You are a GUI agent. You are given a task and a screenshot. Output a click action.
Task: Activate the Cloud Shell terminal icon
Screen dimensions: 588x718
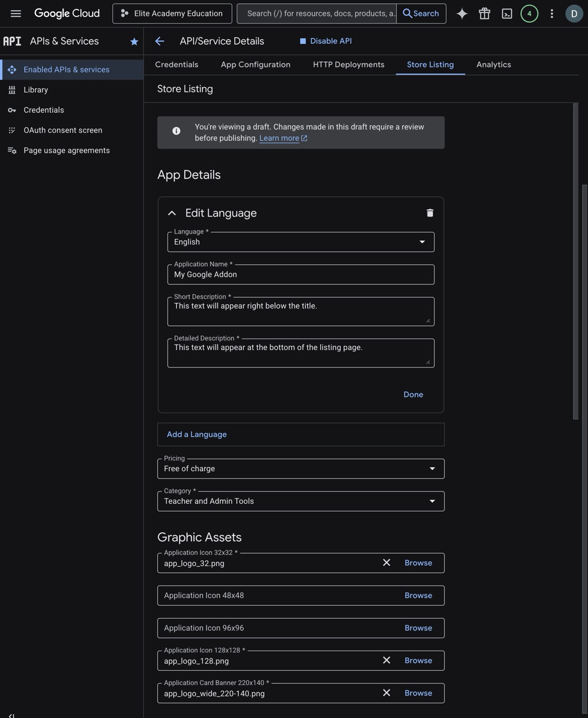pos(507,13)
